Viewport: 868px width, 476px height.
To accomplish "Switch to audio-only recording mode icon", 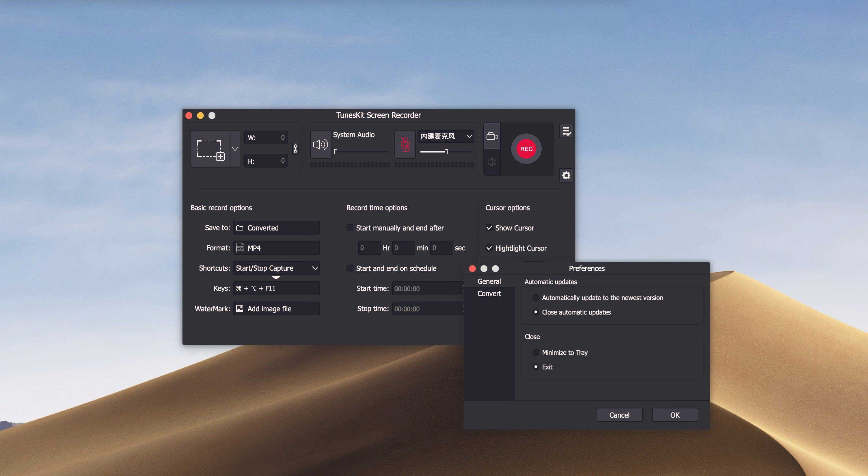I will pyautogui.click(x=492, y=162).
